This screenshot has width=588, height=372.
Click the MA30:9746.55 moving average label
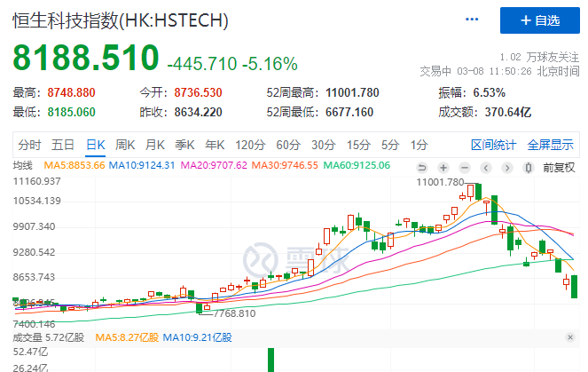(x=285, y=165)
